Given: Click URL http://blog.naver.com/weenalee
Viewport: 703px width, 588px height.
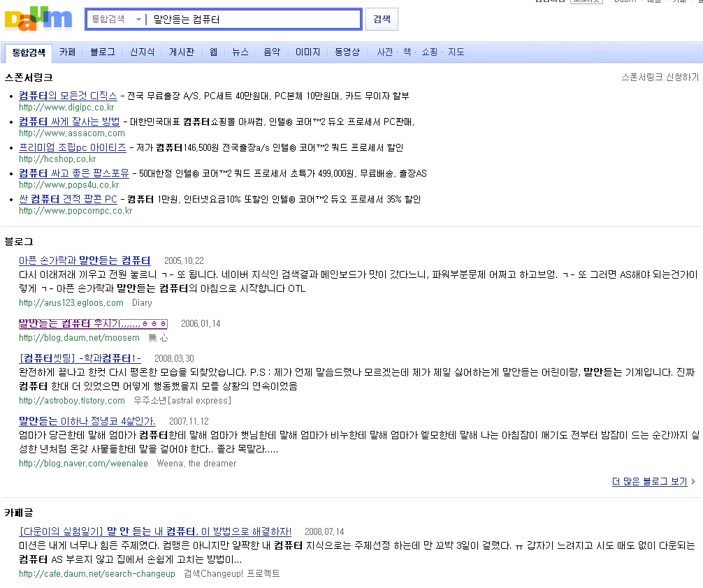Looking at the screenshot, I should click(x=83, y=464).
